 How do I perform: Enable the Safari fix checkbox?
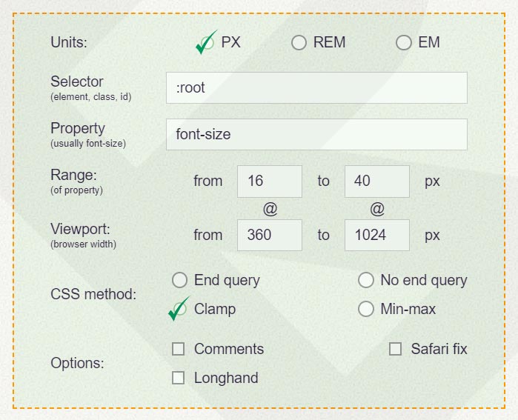(396, 349)
